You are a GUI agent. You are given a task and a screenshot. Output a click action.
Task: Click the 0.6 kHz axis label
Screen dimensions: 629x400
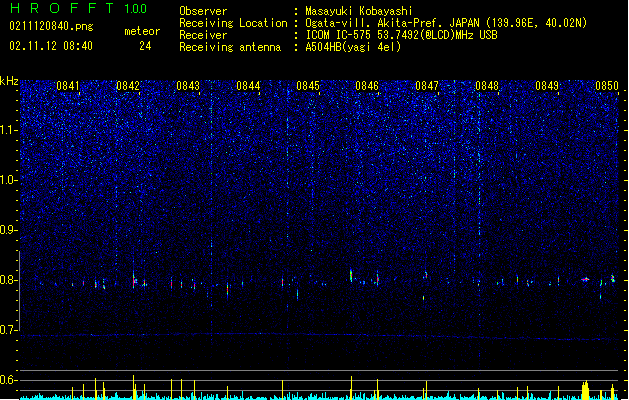tap(9, 380)
